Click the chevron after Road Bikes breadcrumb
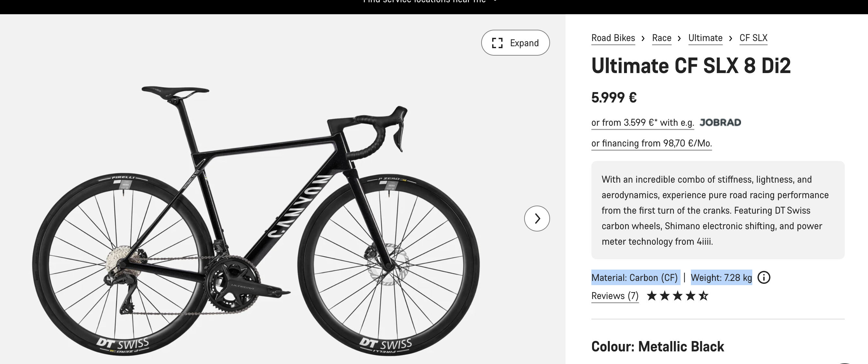The width and height of the screenshot is (868, 364). 643,38
